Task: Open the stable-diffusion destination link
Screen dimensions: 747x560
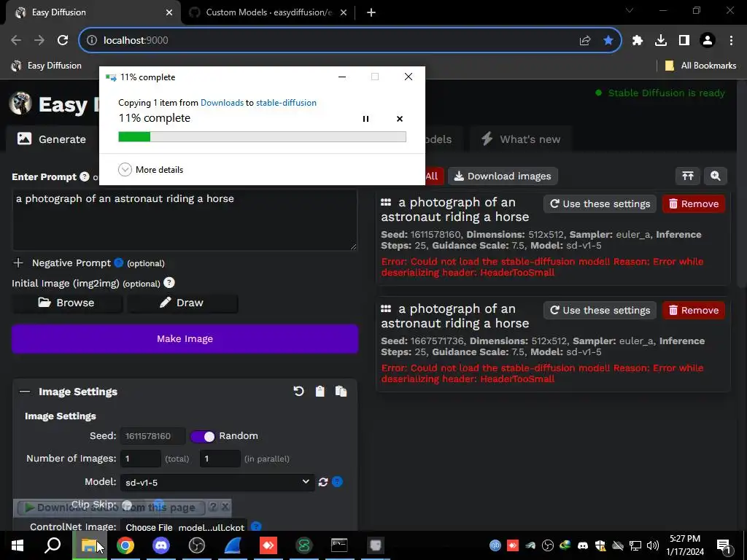Action: [286, 102]
